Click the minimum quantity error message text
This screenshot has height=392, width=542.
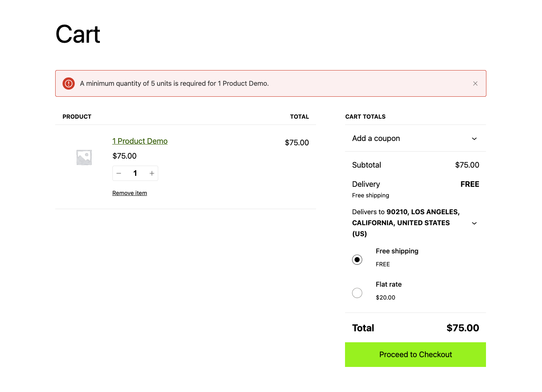point(174,83)
